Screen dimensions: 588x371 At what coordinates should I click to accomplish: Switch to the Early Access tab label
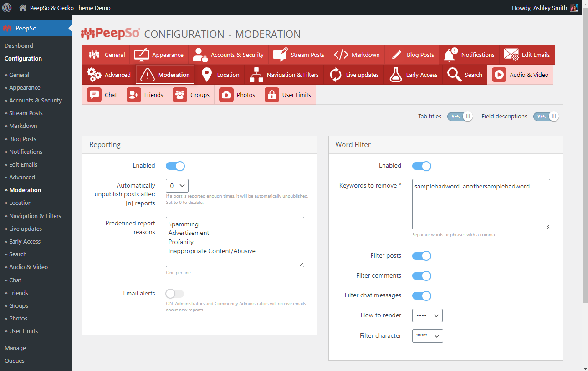tap(421, 75)
